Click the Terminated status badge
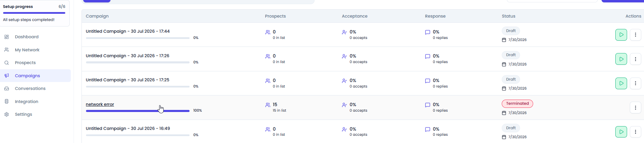Viewport: 644px width, 143px height. pyautogui.click(x=517, y=103)
